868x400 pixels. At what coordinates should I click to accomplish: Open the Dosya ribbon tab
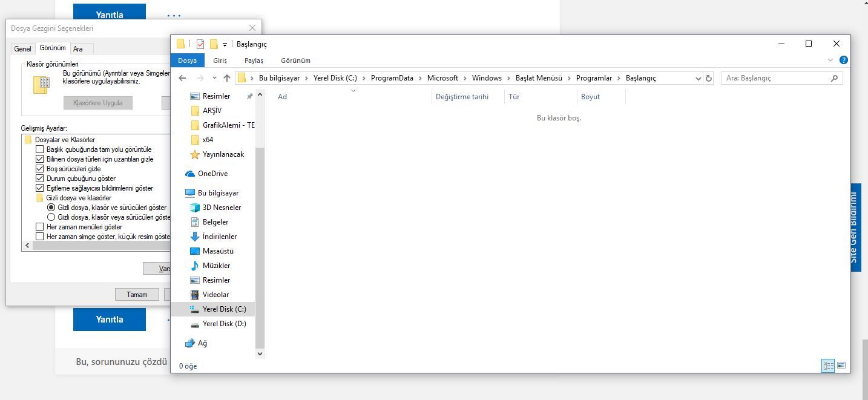(x=188, y=61)
